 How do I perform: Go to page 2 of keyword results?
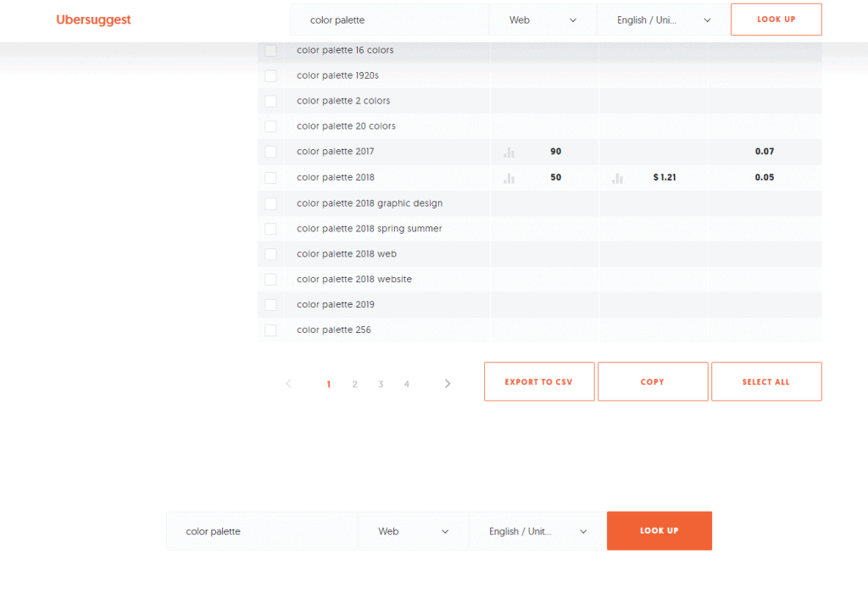pos(354,384)
